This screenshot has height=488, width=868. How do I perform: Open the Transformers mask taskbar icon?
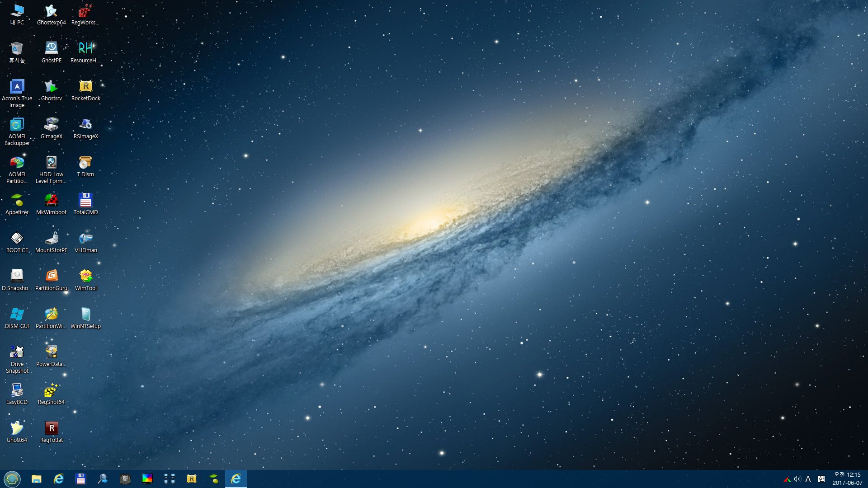pyautogui.click(x=125, y=479)
